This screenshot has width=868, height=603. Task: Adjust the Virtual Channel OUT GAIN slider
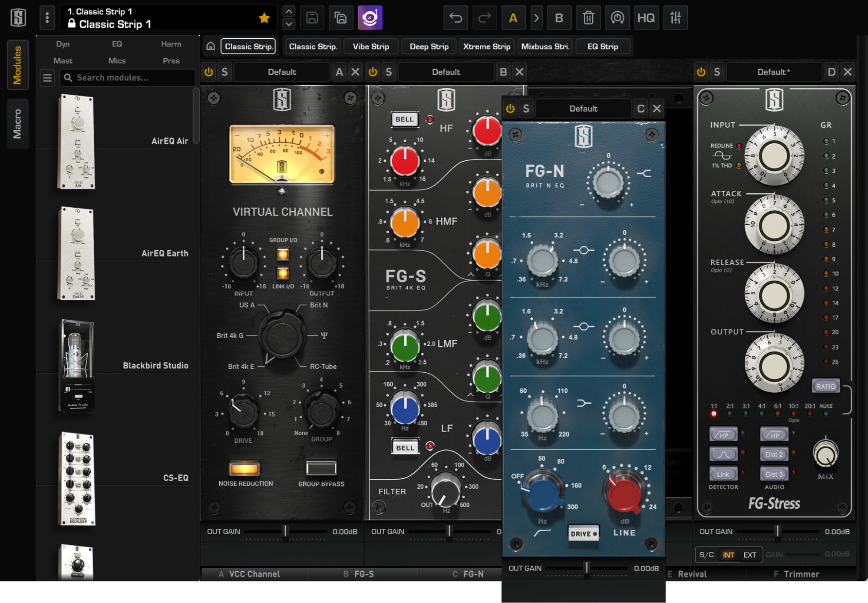click(x=285, y=531)
